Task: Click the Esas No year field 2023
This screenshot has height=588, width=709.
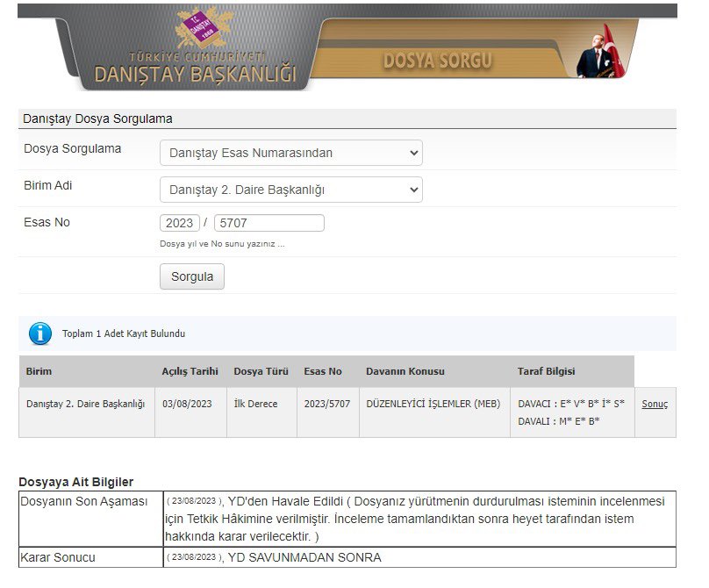Action: pos(180,223)
